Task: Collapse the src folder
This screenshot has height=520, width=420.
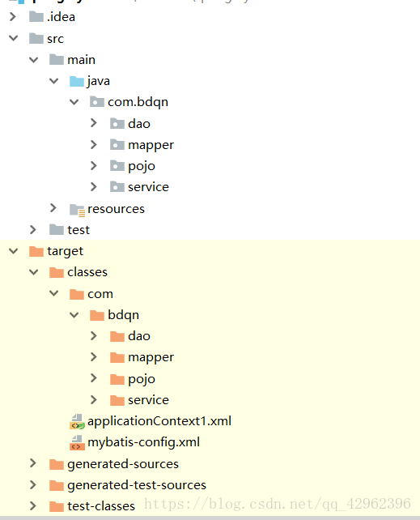Action: (13, 38)
